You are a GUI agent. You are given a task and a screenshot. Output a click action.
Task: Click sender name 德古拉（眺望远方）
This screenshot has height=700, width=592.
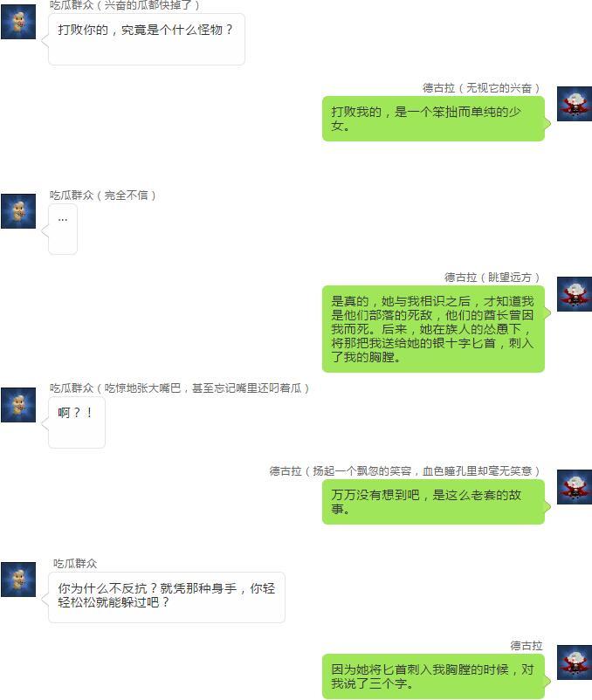492,278
